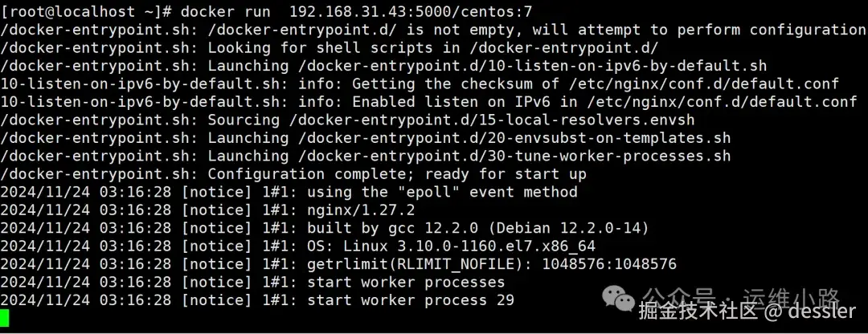Screen dimensions: 868x334
Task: Click the built by gcc 12.2.0 line
Action: click(325, 228)
